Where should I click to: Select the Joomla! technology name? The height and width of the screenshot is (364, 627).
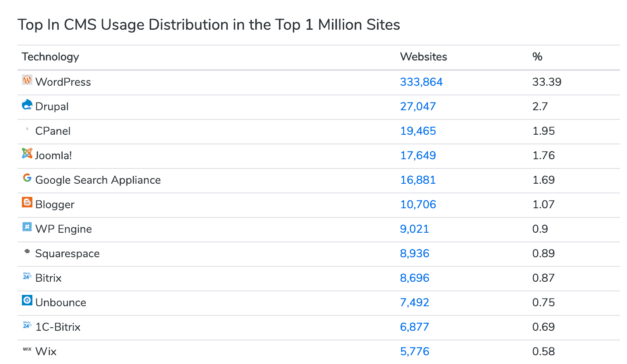[53, 155]
